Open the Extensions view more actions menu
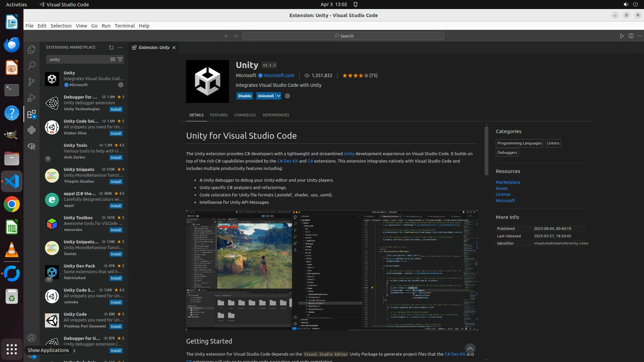This screenshot has height=362, width=644. [120, 47]
